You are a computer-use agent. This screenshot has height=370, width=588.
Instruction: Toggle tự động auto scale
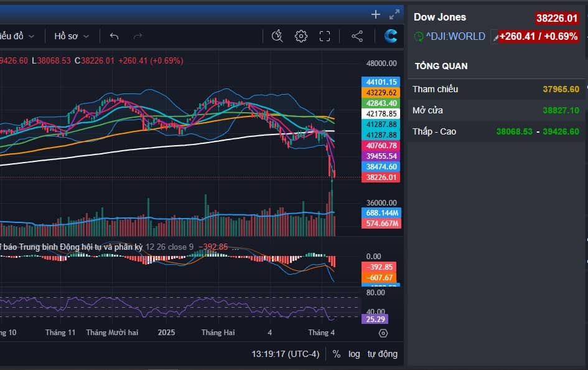pos(382,354)
